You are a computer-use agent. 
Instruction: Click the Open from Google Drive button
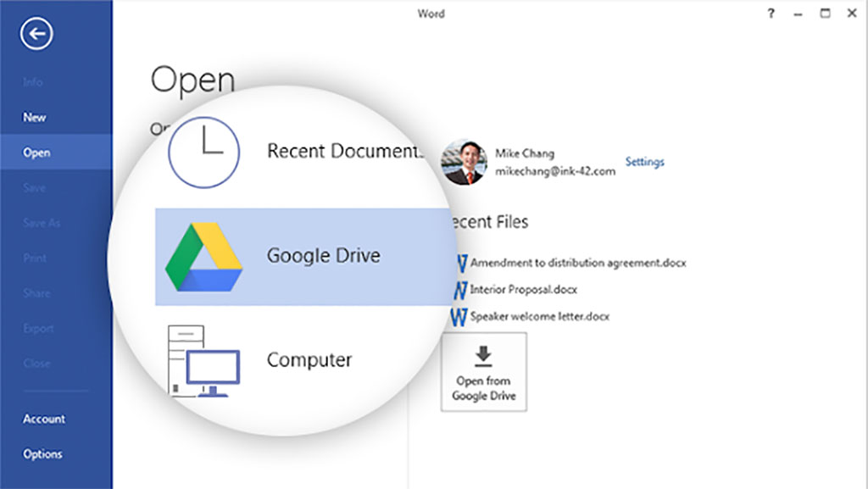pos(484,372)
